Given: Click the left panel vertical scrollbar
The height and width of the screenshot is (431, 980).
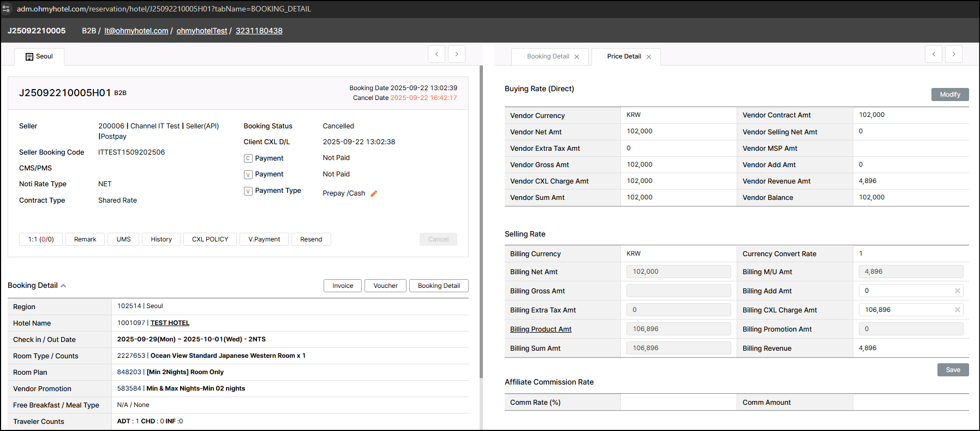Looking at the screenshot, I should (481, 219).
